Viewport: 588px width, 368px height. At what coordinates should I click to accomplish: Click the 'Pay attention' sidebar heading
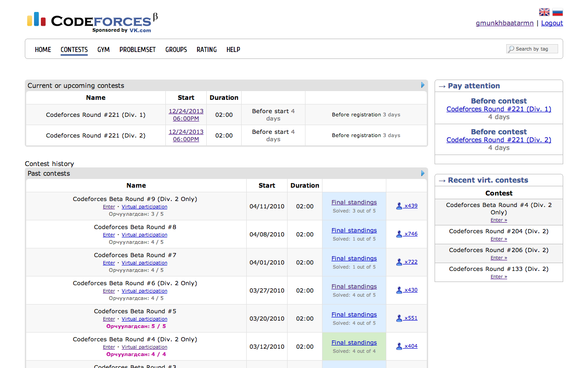click(474, 86)
